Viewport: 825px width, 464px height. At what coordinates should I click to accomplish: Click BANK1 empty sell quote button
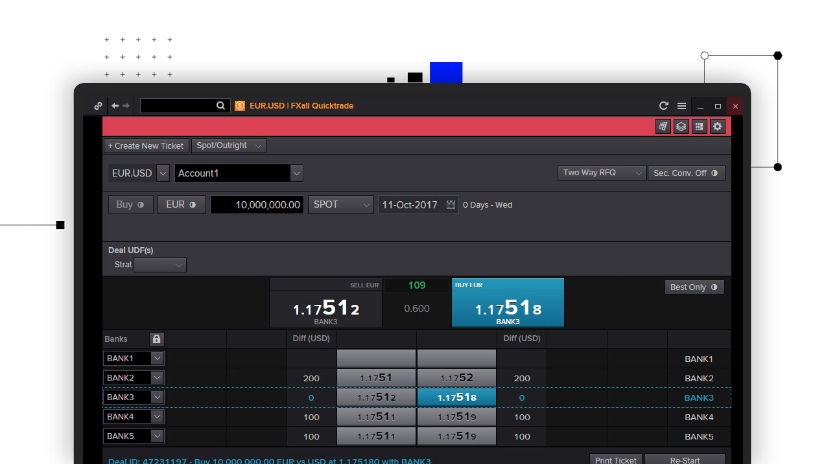(376, 358)
